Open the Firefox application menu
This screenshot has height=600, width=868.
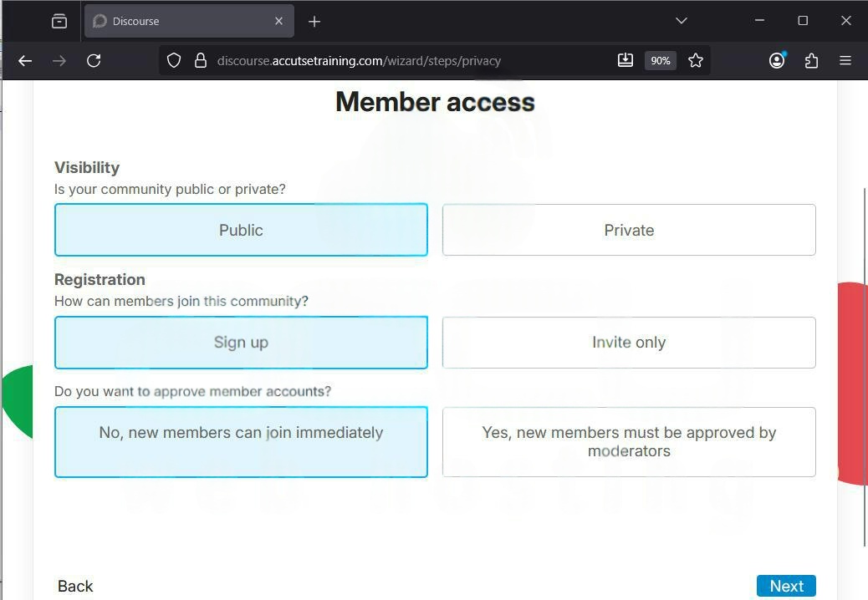845,60
